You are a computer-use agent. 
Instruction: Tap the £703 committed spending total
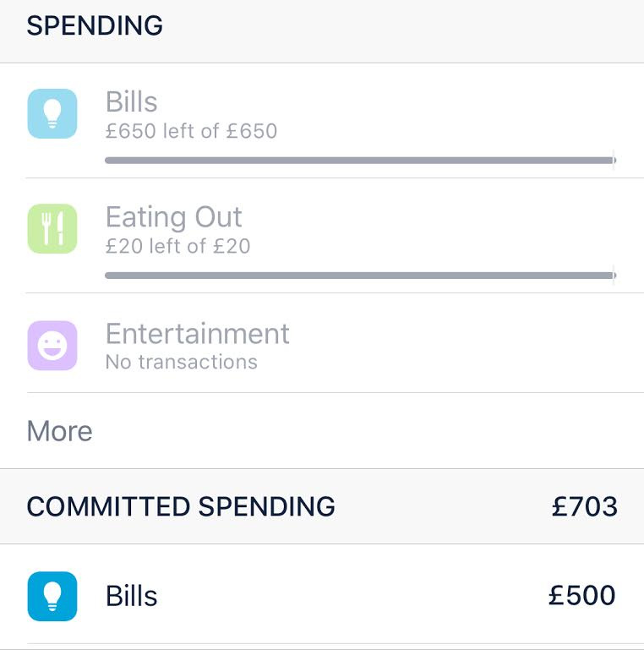pyautogui.click(x=584, y=506)
